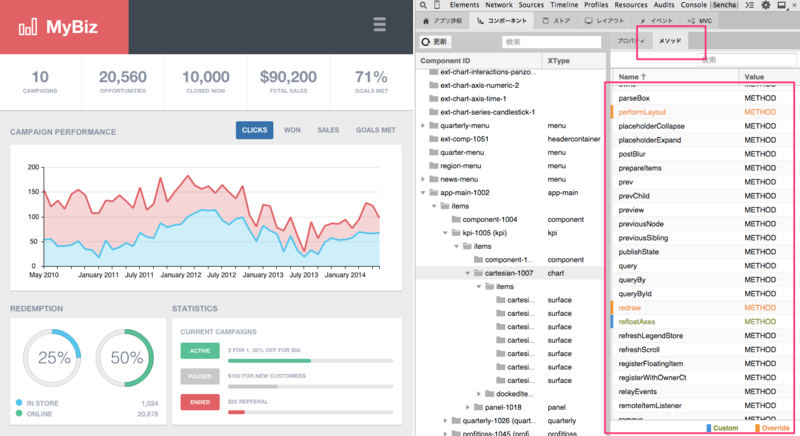Click the 更新 refresh button
Image resolution: width=800 pixels, height=436 pixels.
[434, 41]
